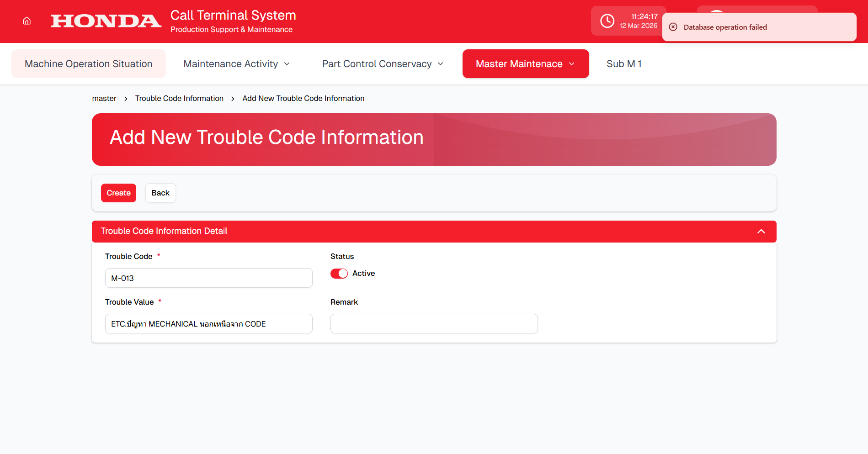Click the empty Remark input field
The height and width of the screenshot is (454, 868).
[x=434, y=324]
